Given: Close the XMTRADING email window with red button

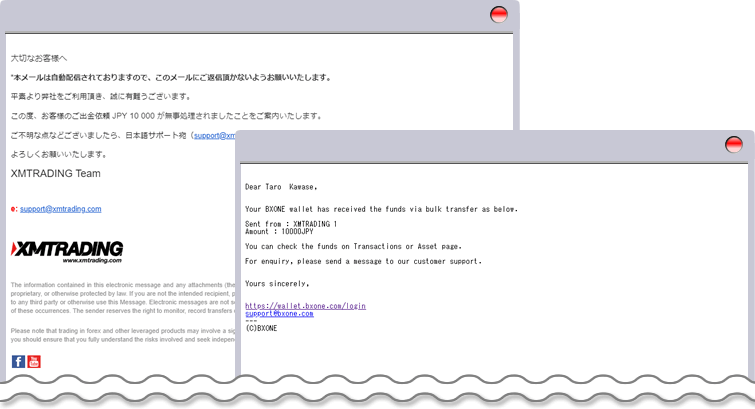Looking at the screenshot, I should (x=497, y=15).
